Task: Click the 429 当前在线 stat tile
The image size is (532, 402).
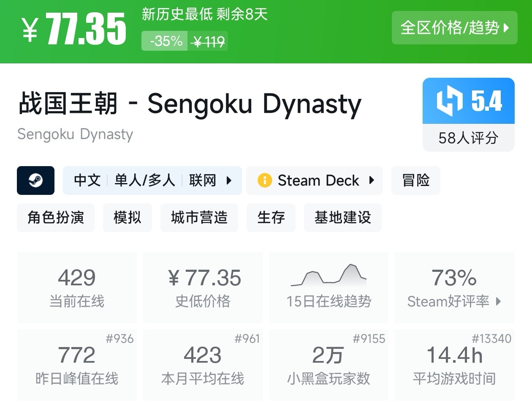Action: [77, 287]
